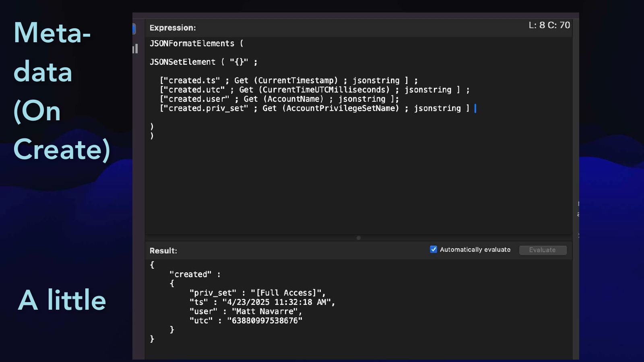Image resolution: width=644 pixels, height=362 pixels.
Task: Click the "user" : "Matt Navarre" result row
Action: [246, 311]
